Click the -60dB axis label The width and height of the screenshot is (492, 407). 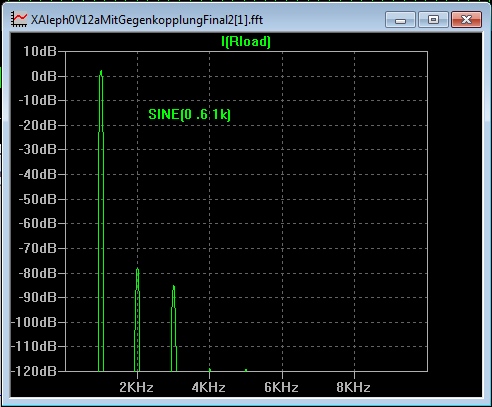tap(37, 223)
